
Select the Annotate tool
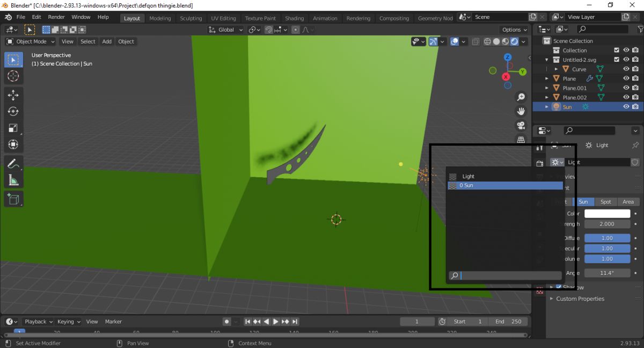[13, 164]
